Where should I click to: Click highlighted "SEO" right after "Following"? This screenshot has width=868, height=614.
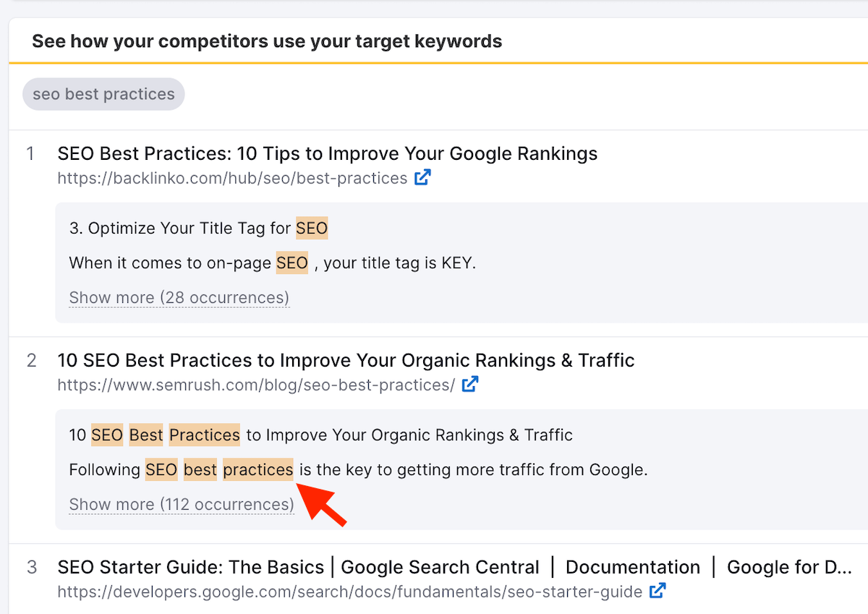click(x=161, y=470)
